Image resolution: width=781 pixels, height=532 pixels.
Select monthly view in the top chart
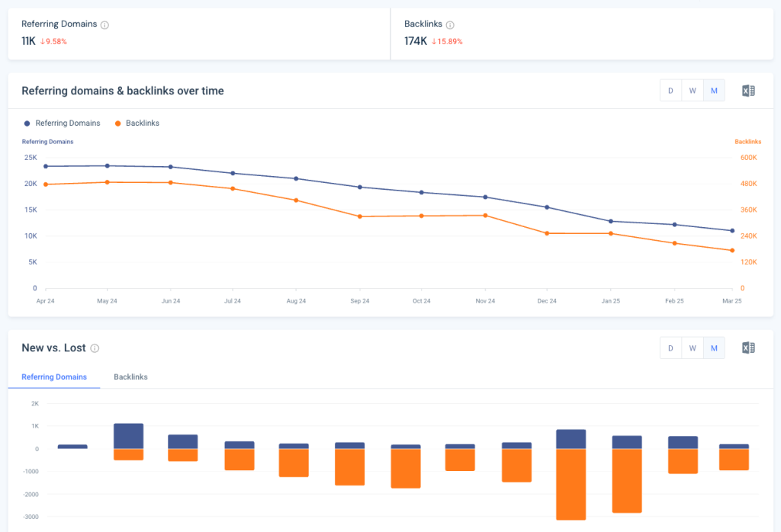[x=714, y=90]
